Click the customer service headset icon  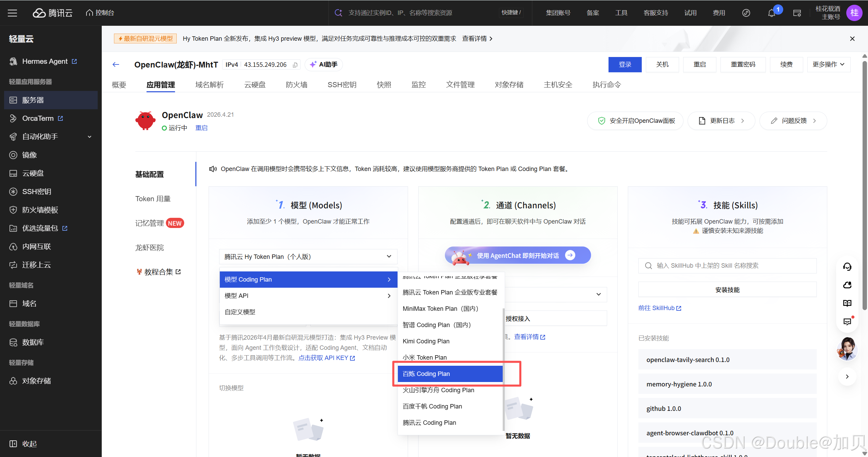tap(847, 267)
